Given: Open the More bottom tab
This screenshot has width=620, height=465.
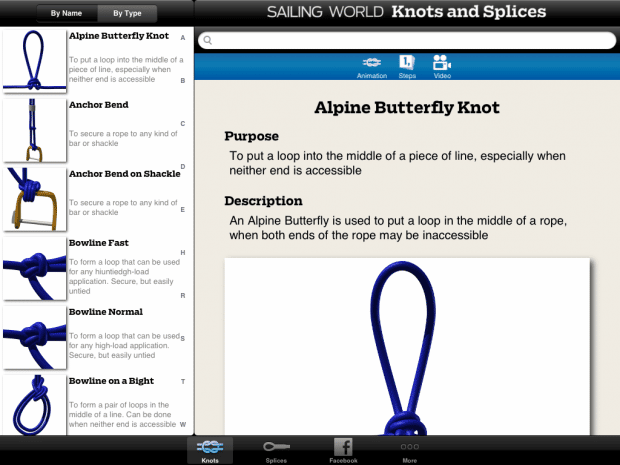Looking at the screenshot, I should (x=410, y=452).
